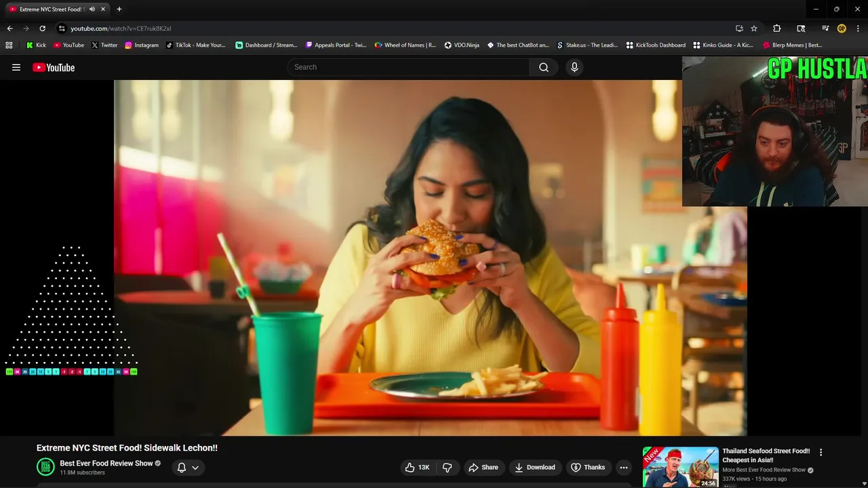
Task: Open the YouTube bookmark
Action: (x=68, y=45)
